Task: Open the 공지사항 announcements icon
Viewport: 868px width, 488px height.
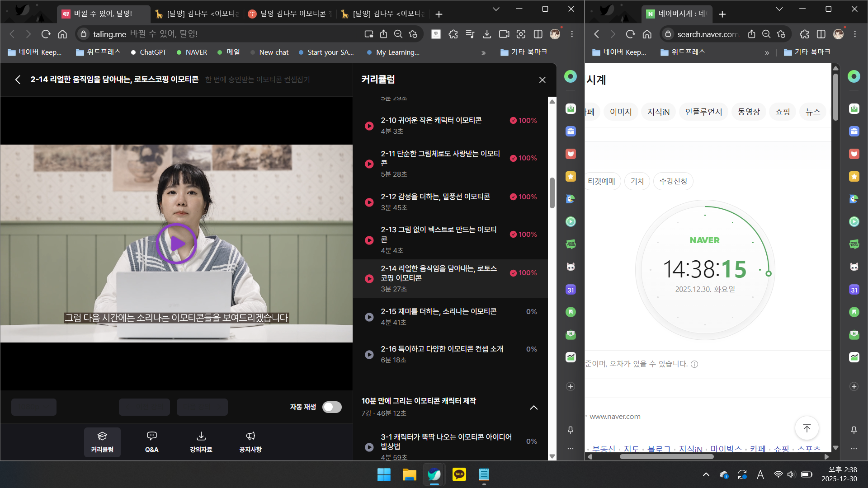Action: (250, 441)
